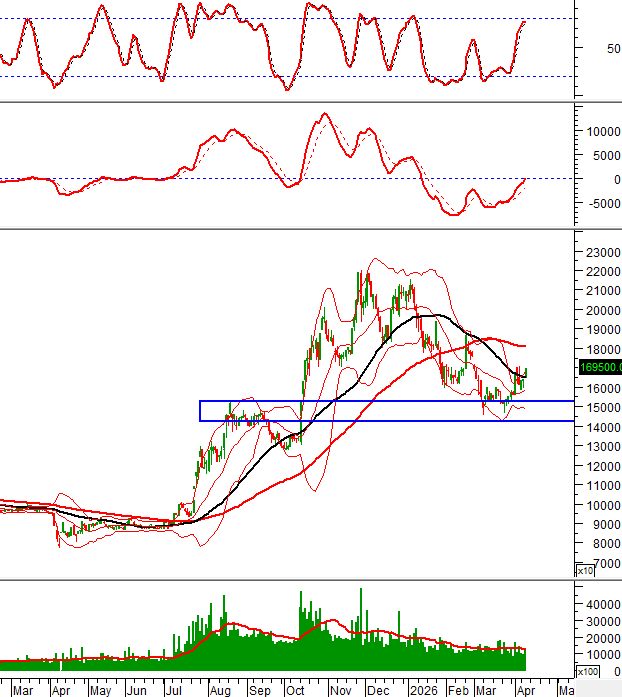Click the May month label on time axis
The height and width of the screenshot is (697, 622).
(100, 690)
